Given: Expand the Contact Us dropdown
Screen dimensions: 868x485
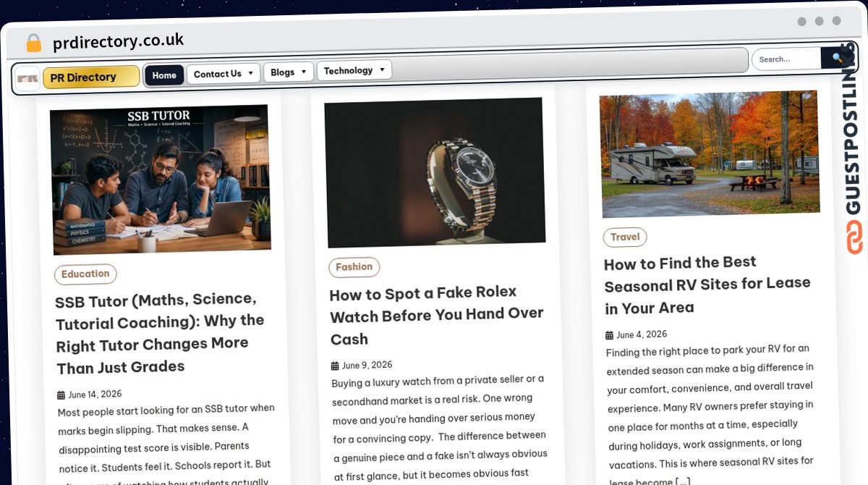Looking at the screenshot, I should (224, 74).
